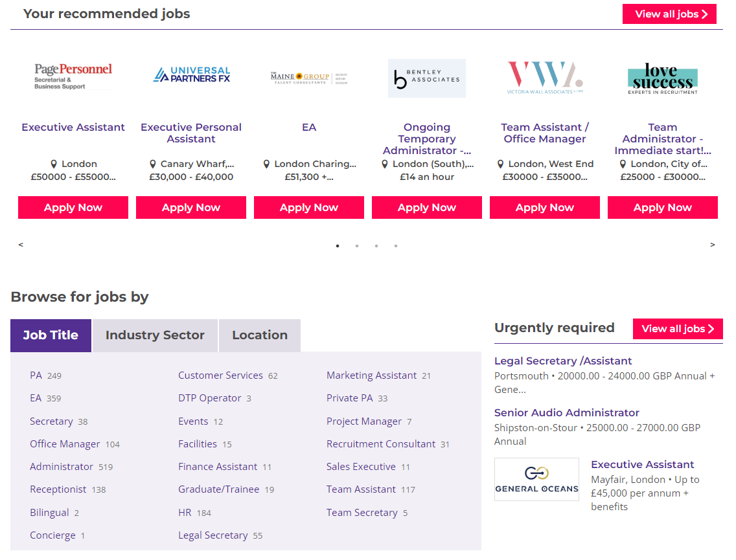The height and width of the screenshot is (560, 736).
Task: Select the third carousel pagination dot
Action: (x=376, y=246)
